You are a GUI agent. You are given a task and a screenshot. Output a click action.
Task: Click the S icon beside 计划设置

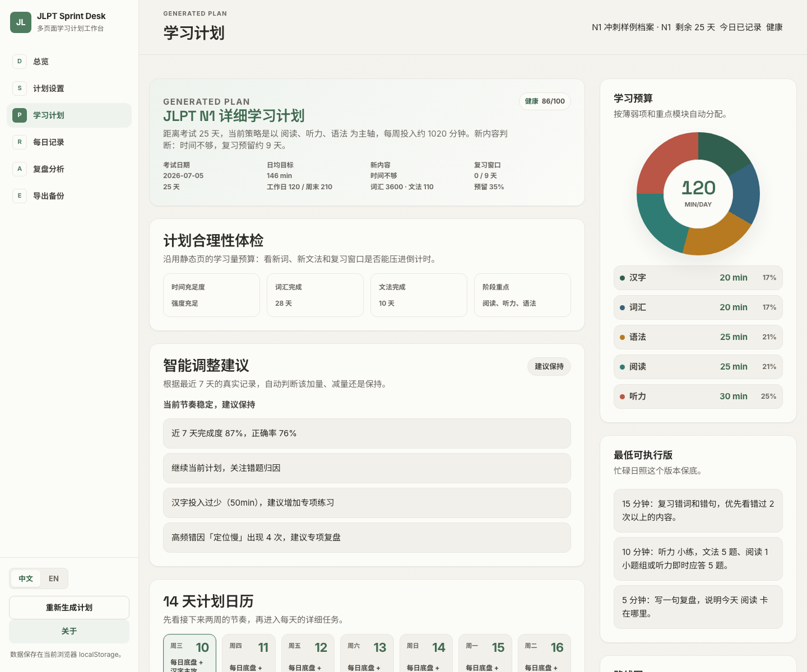[x=20, y=88]
